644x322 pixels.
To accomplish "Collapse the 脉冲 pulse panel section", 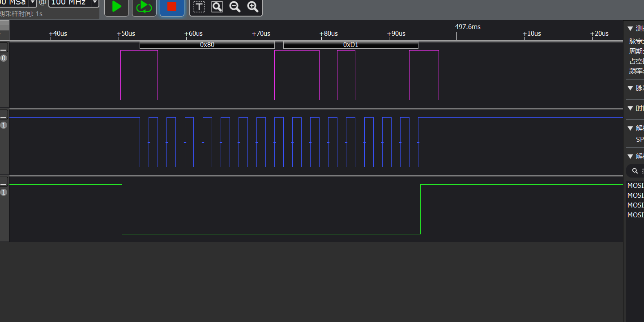I will pos(630,88).
